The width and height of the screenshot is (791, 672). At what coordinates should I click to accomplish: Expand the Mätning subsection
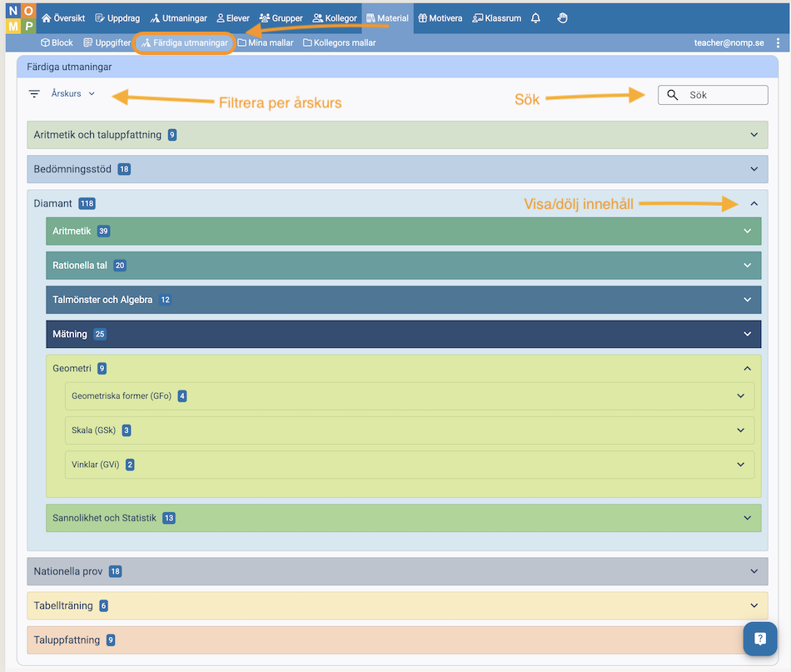click(x=747, y=334)
